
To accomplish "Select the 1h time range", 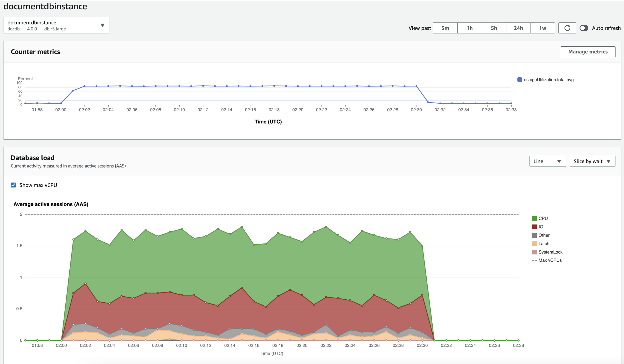I will 469,28.
